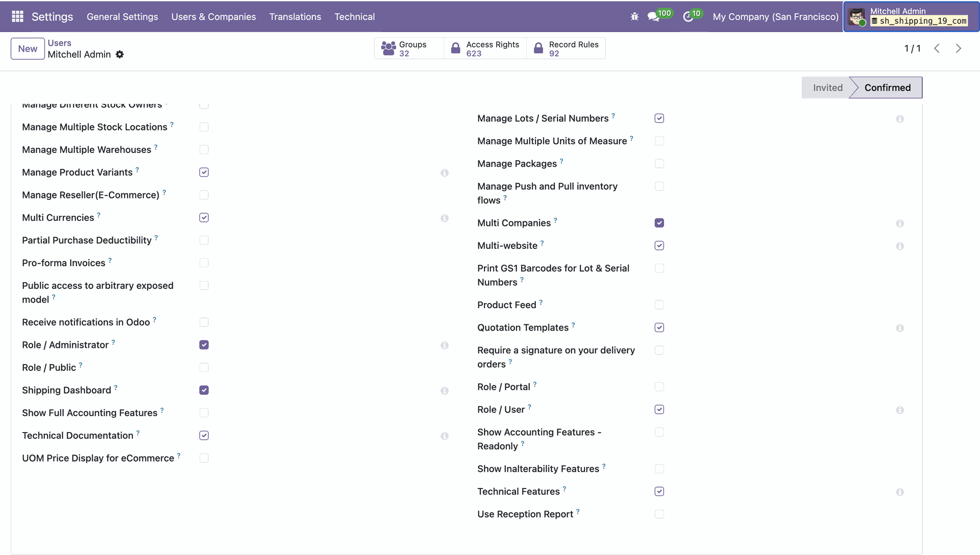Open the Translations menu

coord(295,17)
